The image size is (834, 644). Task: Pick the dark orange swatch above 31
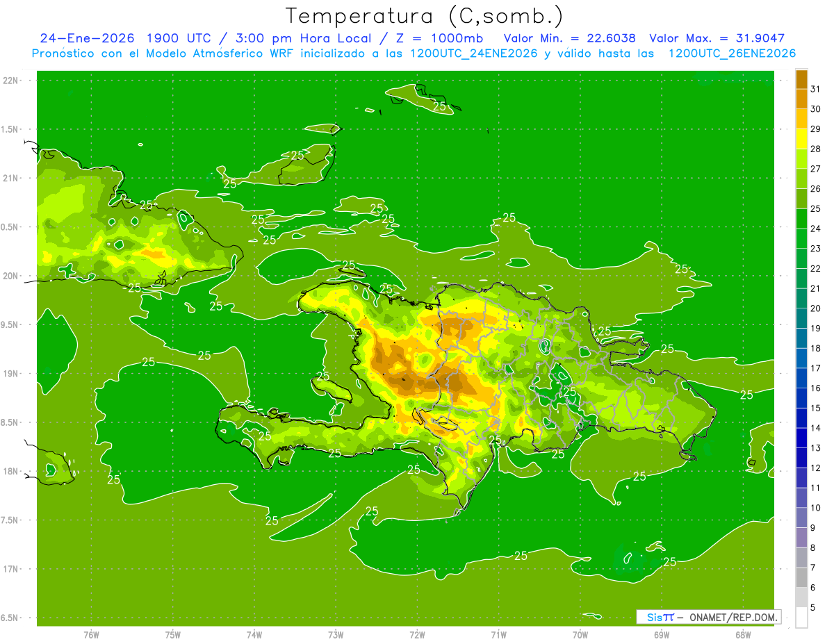point(801,79)
